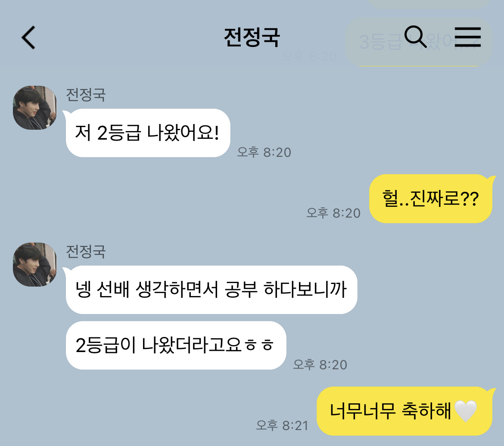Tap timestamp next to '2등급이 나왔더라고요' bubble
Screen dimensions: 504x446
coord(320,365)
